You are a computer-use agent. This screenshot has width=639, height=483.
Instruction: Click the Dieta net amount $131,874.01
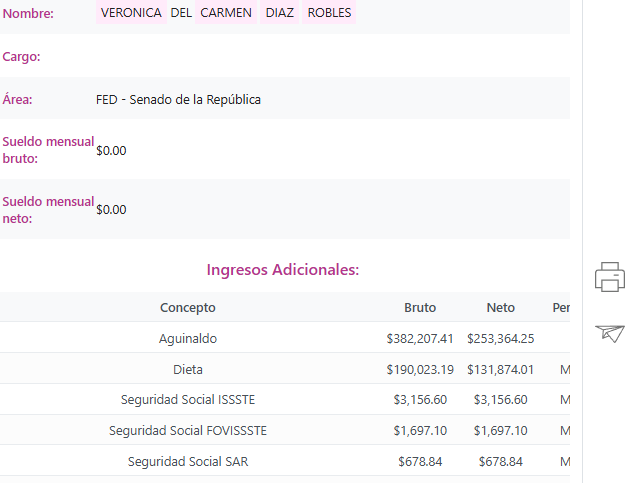click(x=506, y=370)
